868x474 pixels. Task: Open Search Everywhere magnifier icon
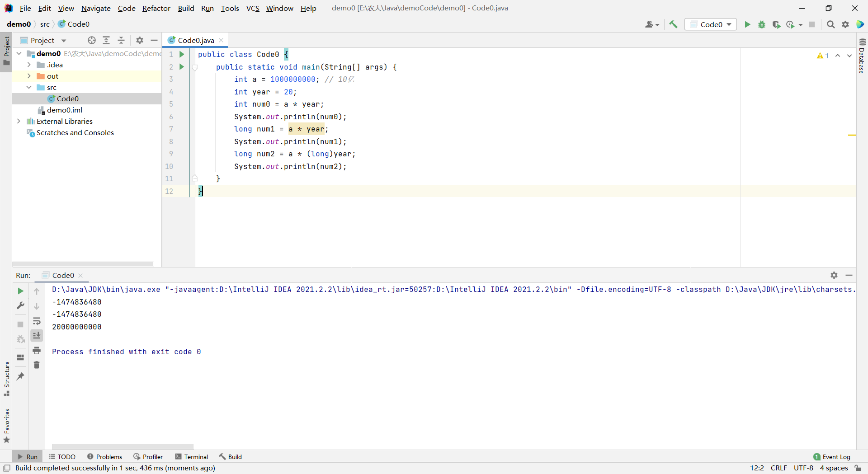tap(830, 24)
